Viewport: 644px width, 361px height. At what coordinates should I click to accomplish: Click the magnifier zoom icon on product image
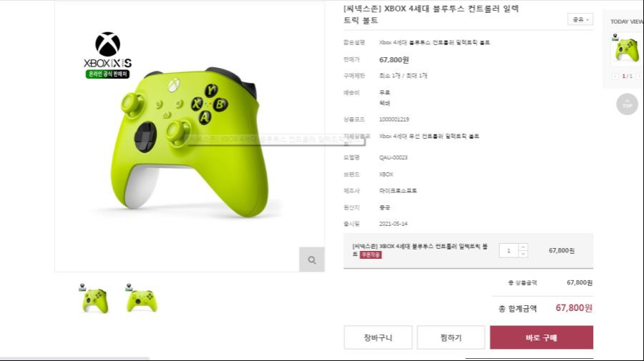point(312,259)
